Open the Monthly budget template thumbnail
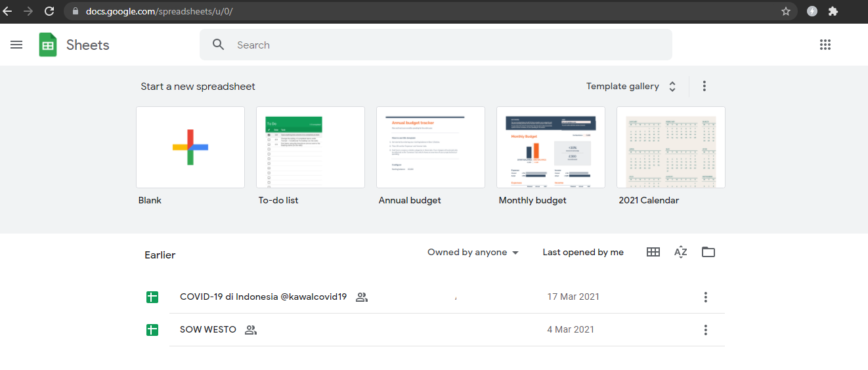868x370 pixels. coord(551,147)
